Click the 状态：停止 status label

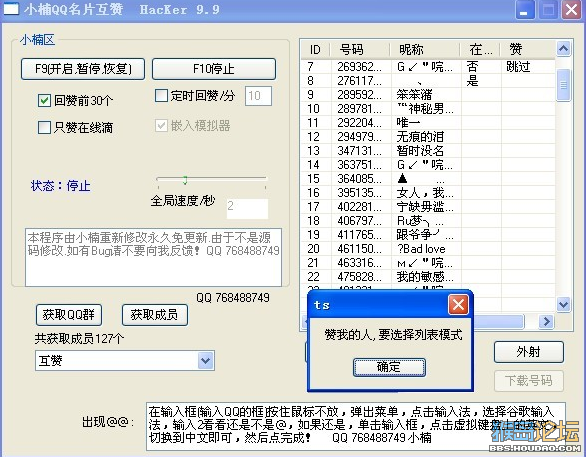point(61,186)
